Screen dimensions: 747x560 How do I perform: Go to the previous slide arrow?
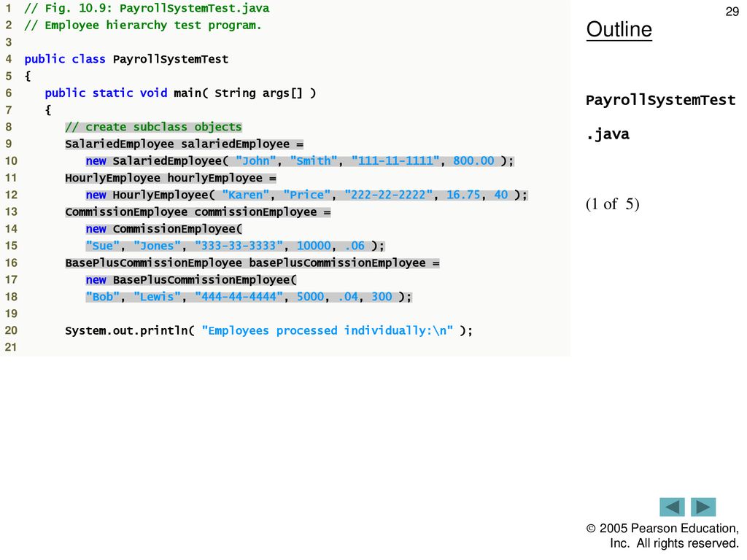click(672, 507)
